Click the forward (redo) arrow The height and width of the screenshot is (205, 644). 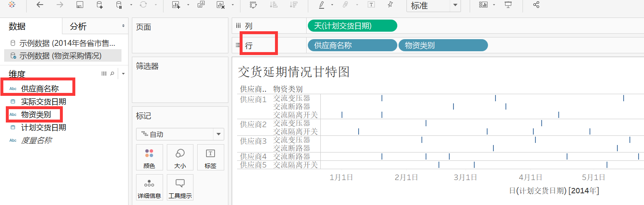[60, 5]
